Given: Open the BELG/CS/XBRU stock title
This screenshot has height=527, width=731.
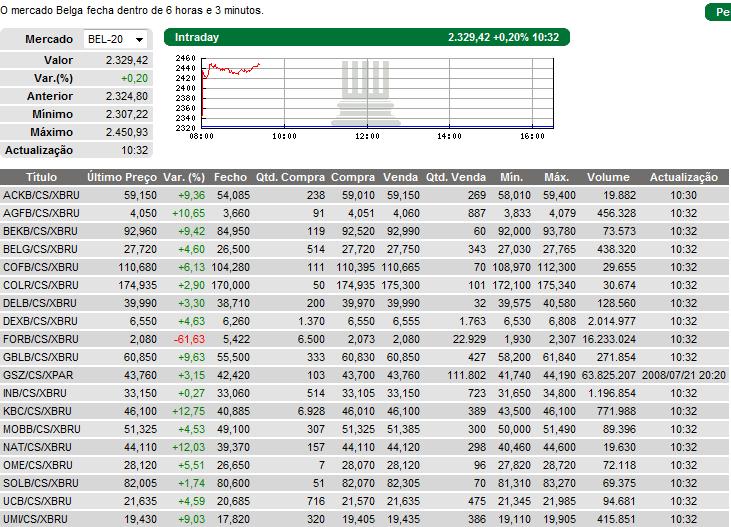Looking at the screenshot, I should point(40,249).
